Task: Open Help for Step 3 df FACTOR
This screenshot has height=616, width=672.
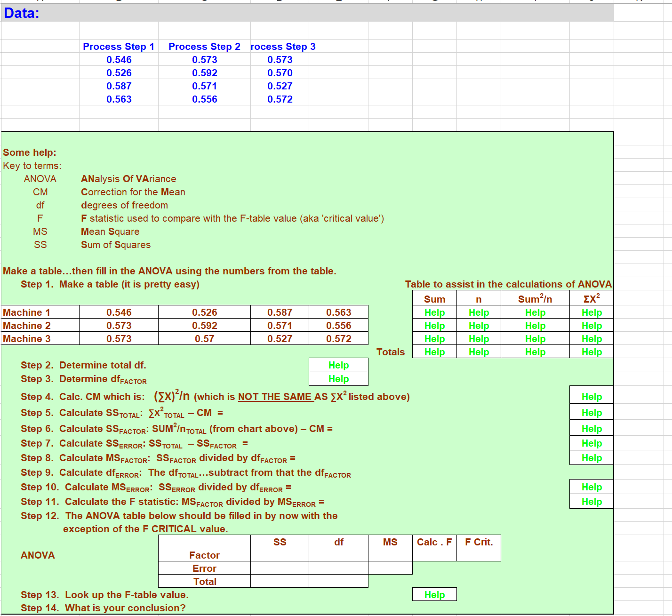Action: coord(338,378)
